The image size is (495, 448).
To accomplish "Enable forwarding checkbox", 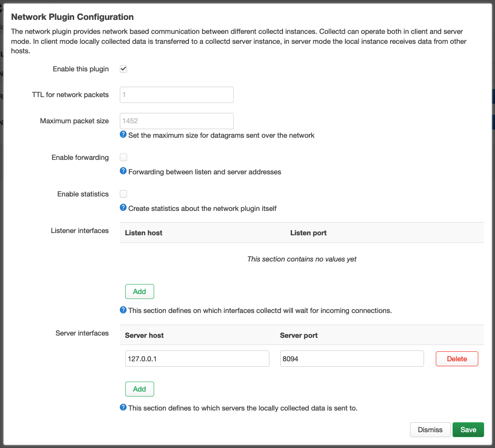I will (x=123, y=158).
